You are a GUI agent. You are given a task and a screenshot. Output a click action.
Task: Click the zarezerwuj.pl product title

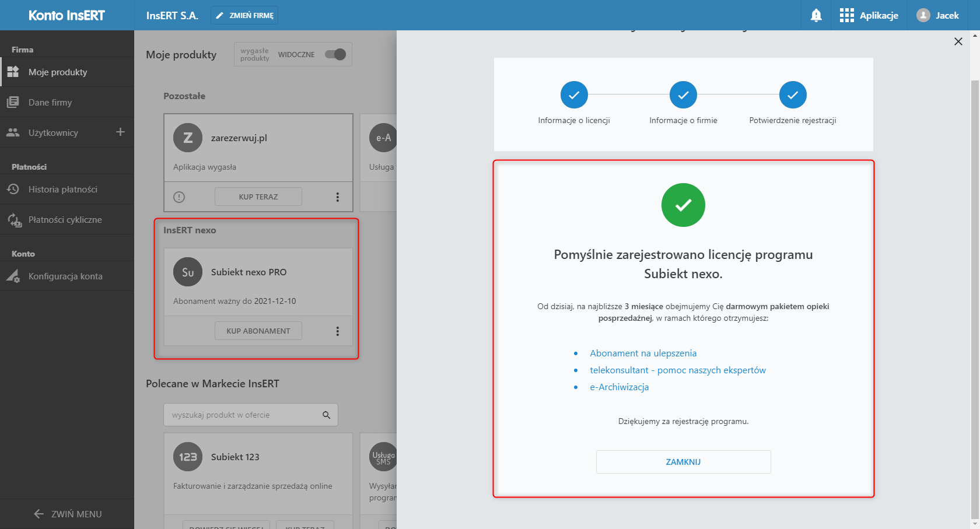tap(239, 138)
